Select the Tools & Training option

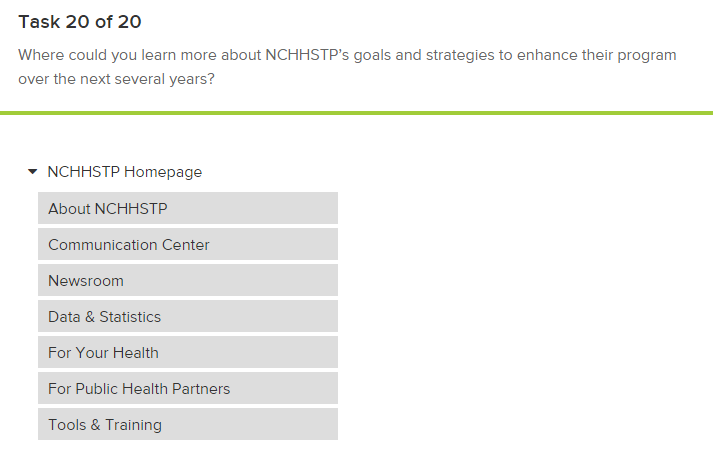[187, 425]
